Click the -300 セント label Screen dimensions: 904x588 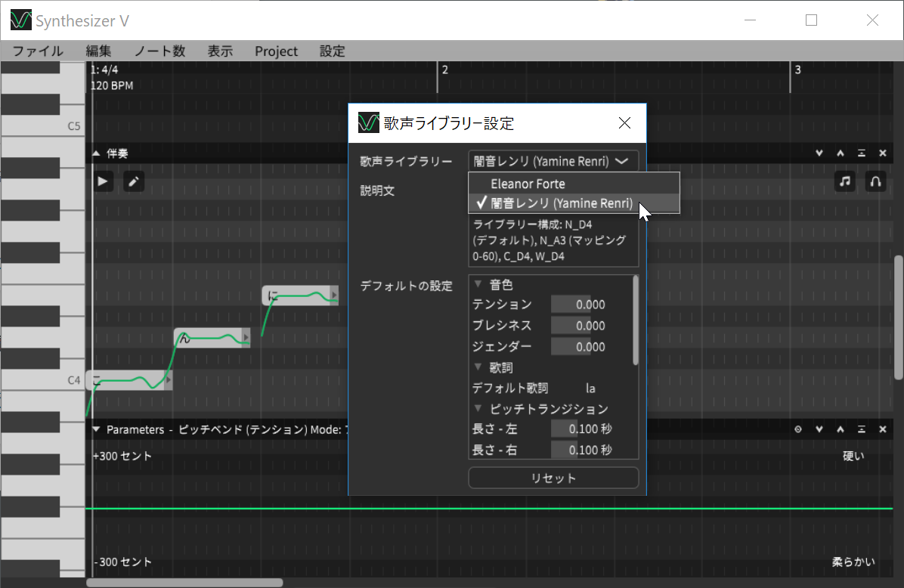click(122, 562)
